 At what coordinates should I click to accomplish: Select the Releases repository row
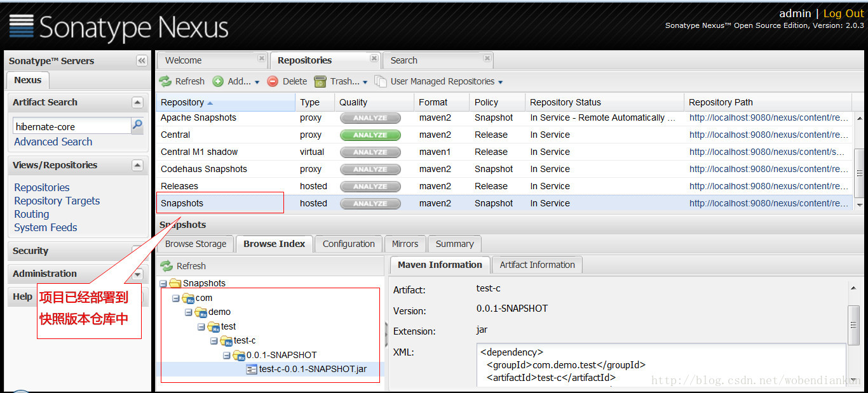pos(504,186)
